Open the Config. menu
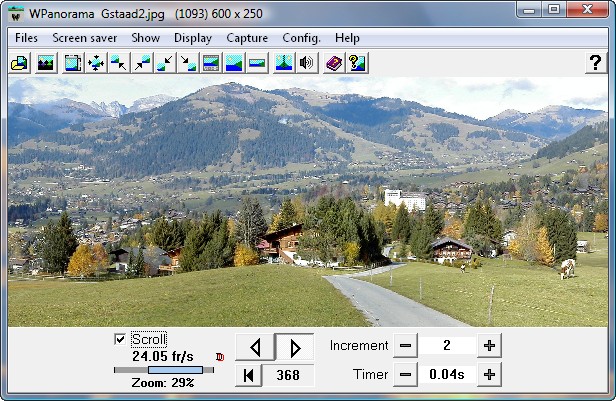The width and height of the screenshot is (616, 401). [x=301, y=38]
